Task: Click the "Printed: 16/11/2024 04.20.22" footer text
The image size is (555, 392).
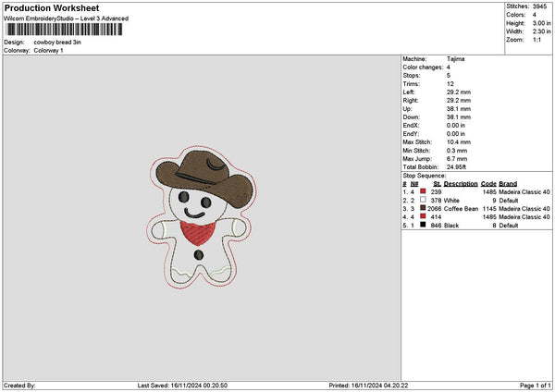Action: point(368,386)
